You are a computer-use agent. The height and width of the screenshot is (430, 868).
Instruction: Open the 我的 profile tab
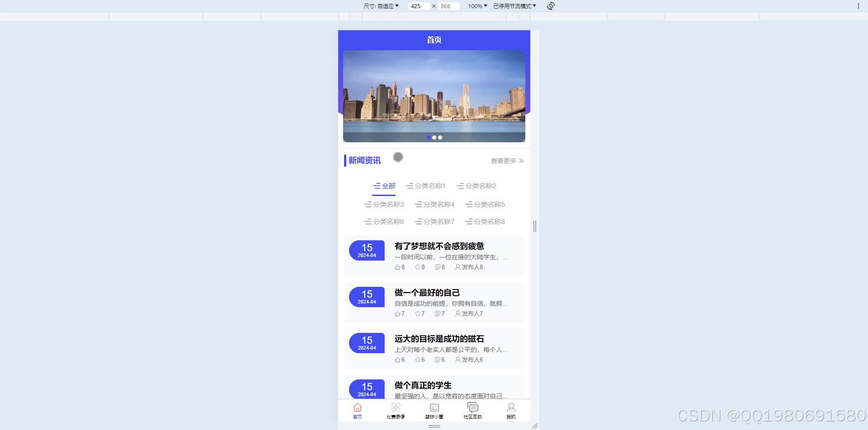[x=511, y=411]
